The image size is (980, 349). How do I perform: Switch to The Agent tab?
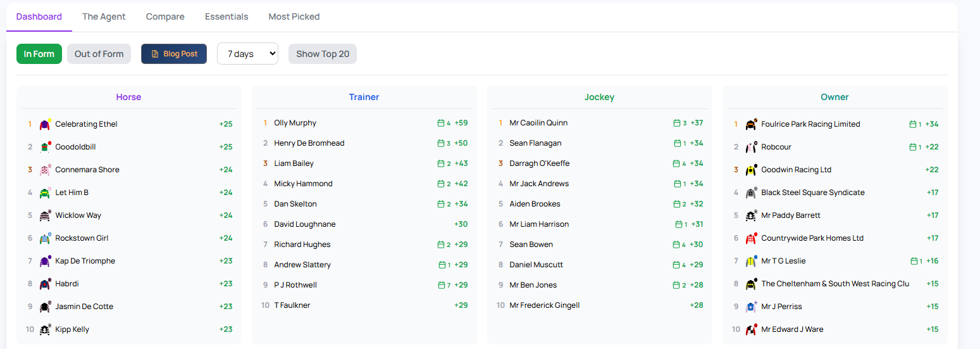pyautogui.click(x=104, y=16)
